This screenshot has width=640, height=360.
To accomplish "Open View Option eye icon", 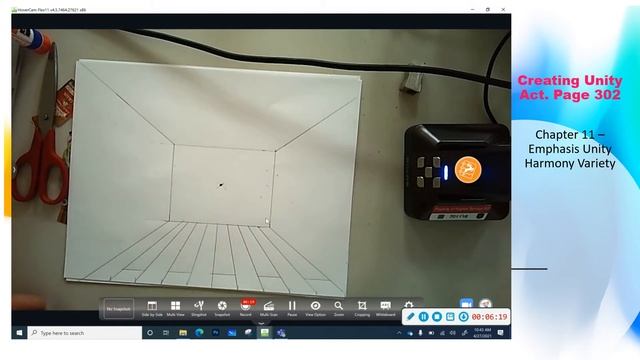I will (316, 309).
